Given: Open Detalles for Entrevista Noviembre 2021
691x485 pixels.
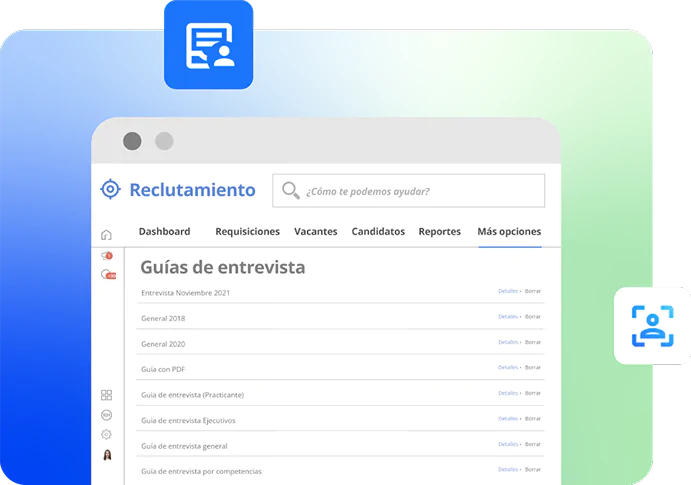Looking at the screenshot, I should [x=508, y=291].
